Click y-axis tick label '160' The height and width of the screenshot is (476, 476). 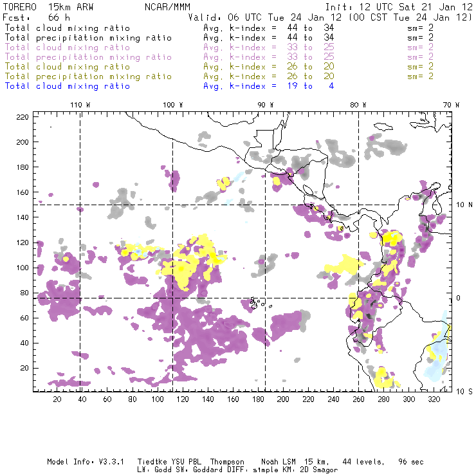click(23, 192)
